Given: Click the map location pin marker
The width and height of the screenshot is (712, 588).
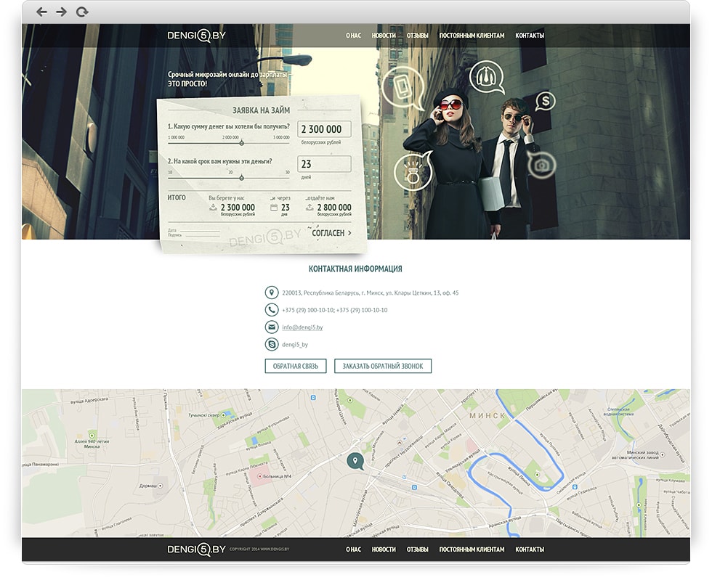Looking at the screenshot, I should coord(355,460).
